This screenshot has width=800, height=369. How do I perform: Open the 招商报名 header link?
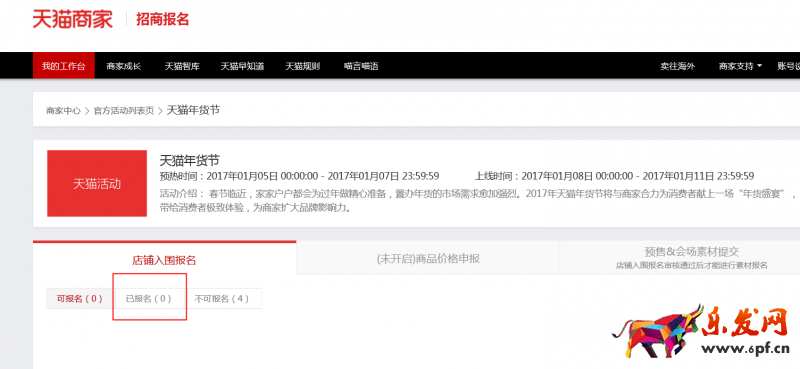coord(162,19)
